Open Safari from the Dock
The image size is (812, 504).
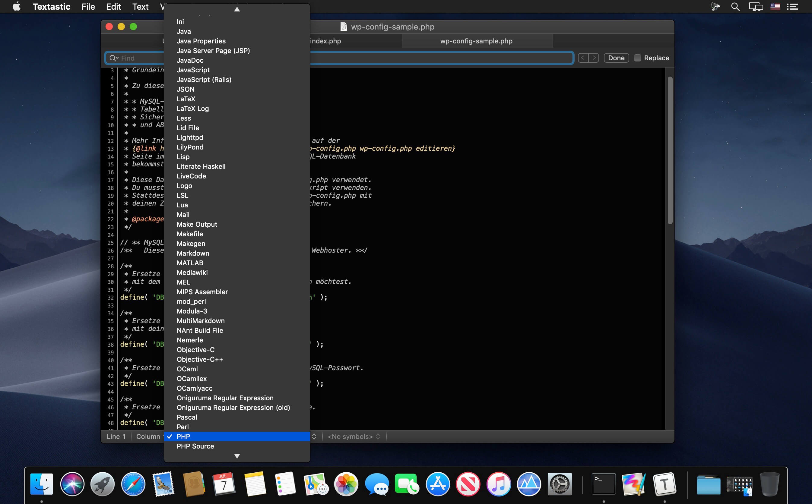(133, 484)
